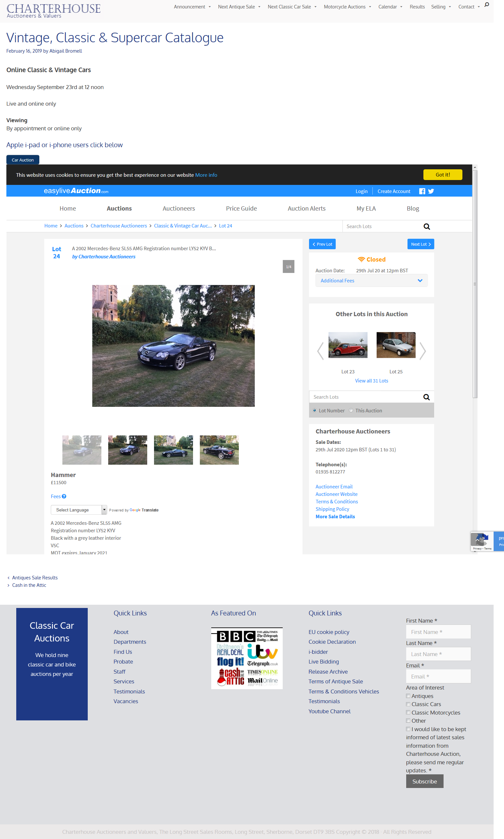Viewport: 504px width, 839px height.
Task: Show next lots carousel arrow
Action: tap(422, 351)
